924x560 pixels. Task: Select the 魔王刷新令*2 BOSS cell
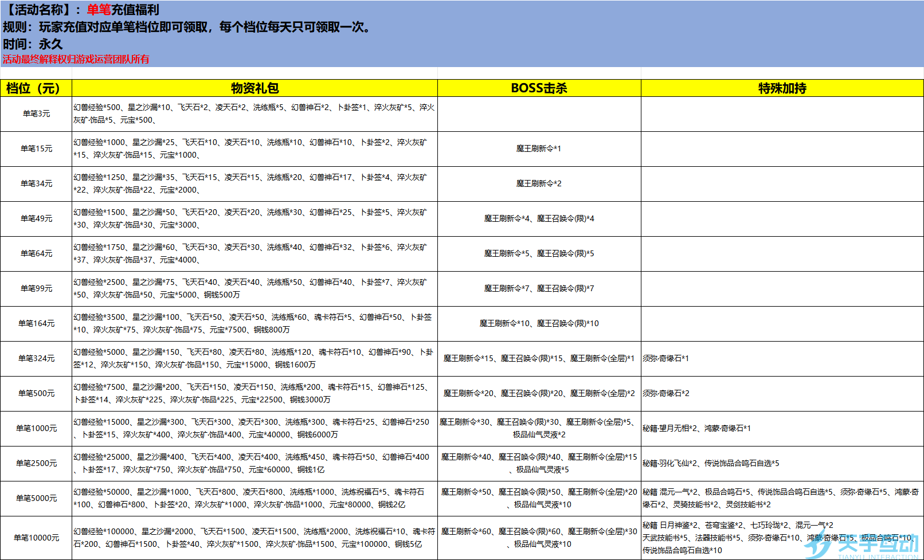pyautogui.click(x=539, y=184)
